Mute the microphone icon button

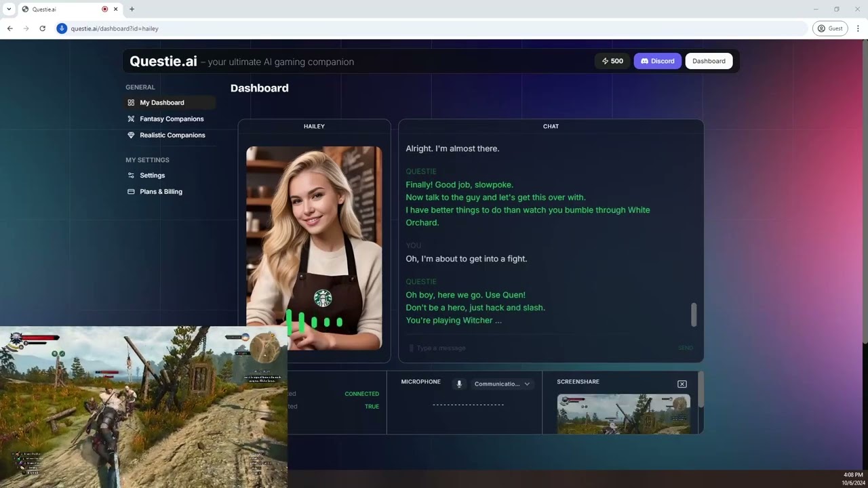459,384
